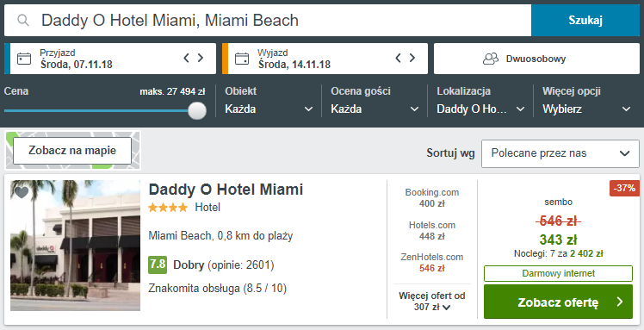Expand Więcej ofert od 307 zł
This screenshot has height=330, width=644.
point(432,302)
